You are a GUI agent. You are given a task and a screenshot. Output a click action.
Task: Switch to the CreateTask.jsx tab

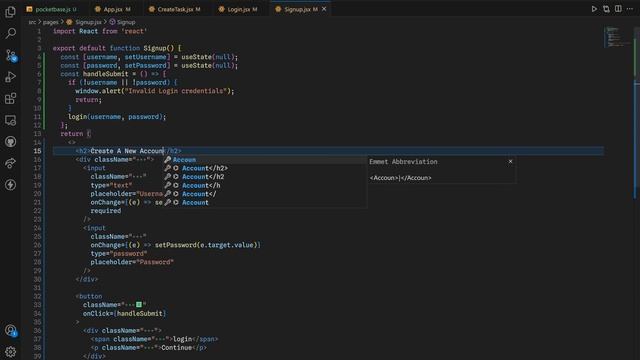click(175, 9)
